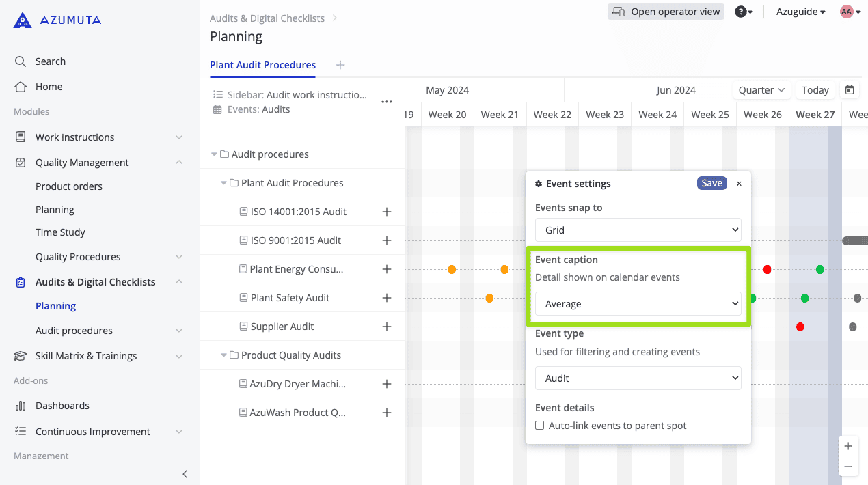Image resolution: width=868 pixels, height=485 pixels.
Task: Open the help question mark menu
Action: click(x=743, y=12)
